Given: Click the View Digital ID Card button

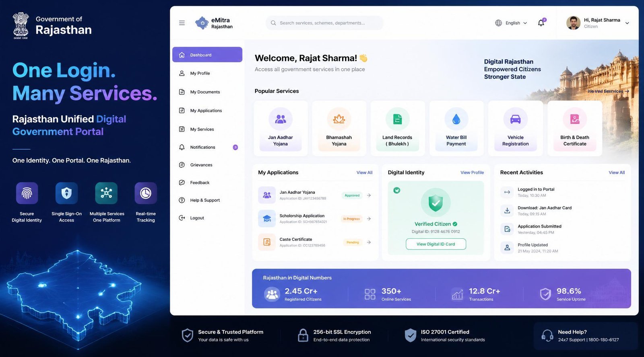Looking at the screenshot, I should pyautogui.click(x=436, y=244).
